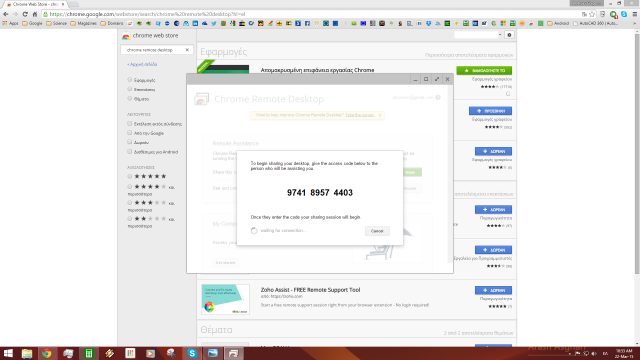The width and height of the screenshot is (640, 360).
Task: Open the Android bookmarks folder
Action: 558,23
